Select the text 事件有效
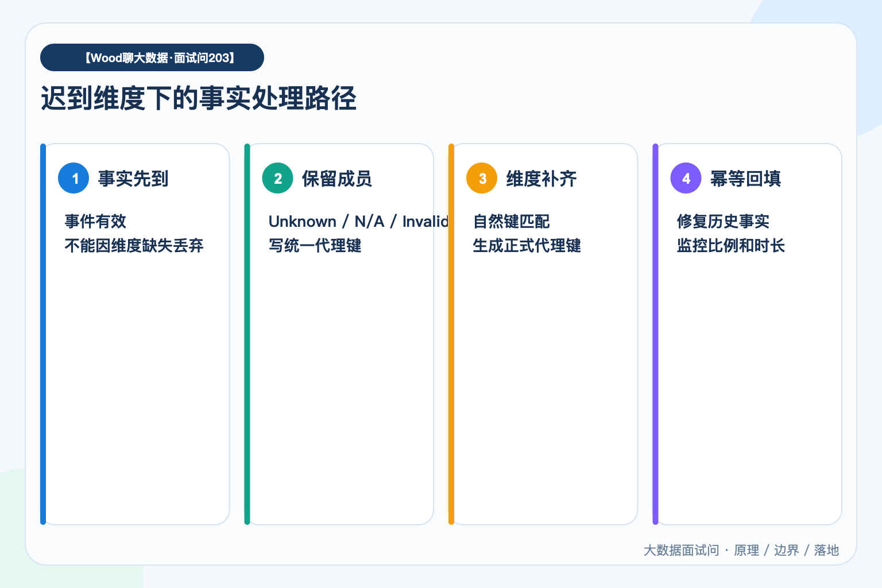Viewport: 882px width, 588px height. point(95,221)
